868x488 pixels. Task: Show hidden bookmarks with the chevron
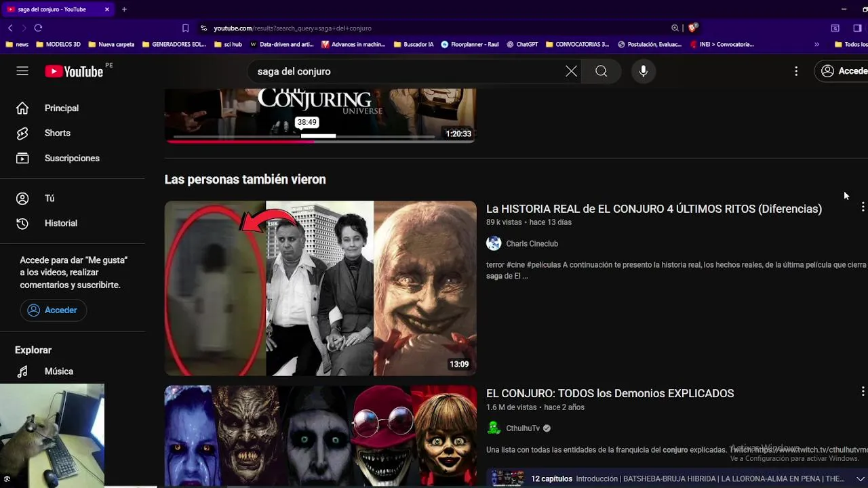tap(816, 44)
